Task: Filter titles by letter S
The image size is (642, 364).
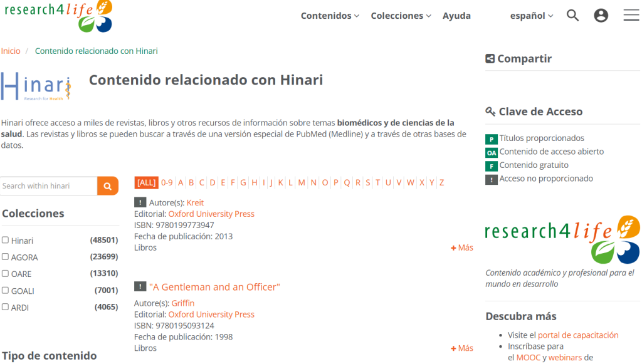Action: [367, 182]
